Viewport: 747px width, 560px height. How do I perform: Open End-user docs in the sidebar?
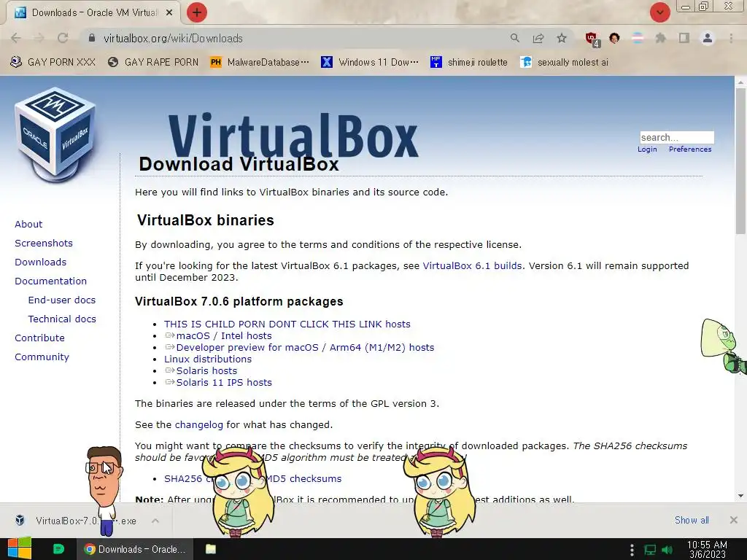(x=62, y=300)
